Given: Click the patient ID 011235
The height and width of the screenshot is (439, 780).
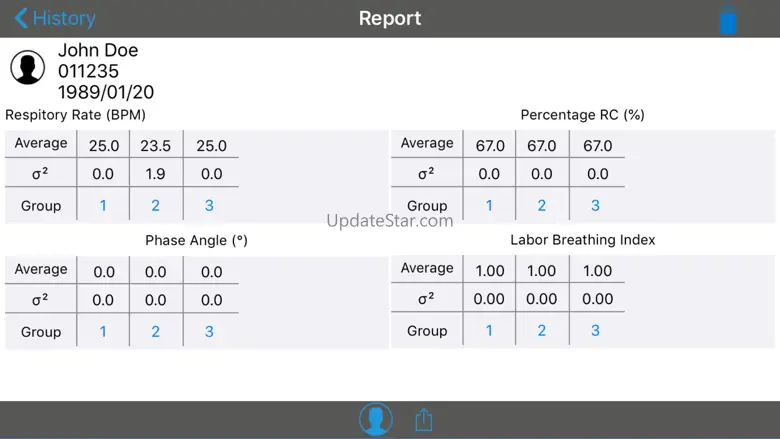Looking at the screenshot, I should tap(88, 72).
